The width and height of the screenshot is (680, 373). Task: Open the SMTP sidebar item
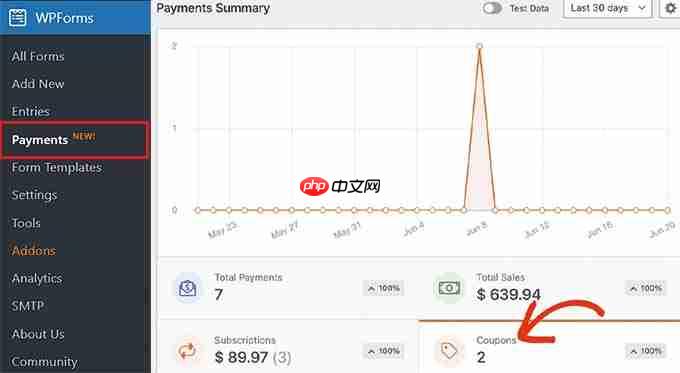pos(28,306)
